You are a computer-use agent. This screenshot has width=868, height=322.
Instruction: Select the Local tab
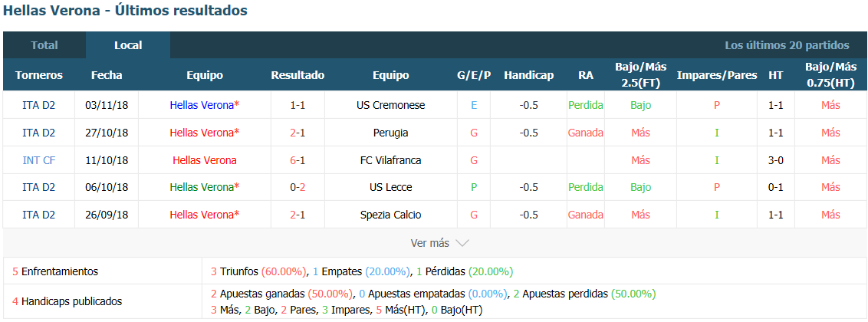[128, 45]
